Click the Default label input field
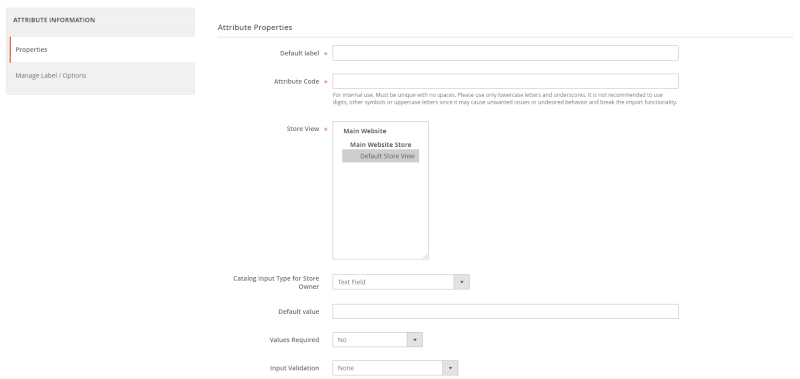 click(505, 53)
